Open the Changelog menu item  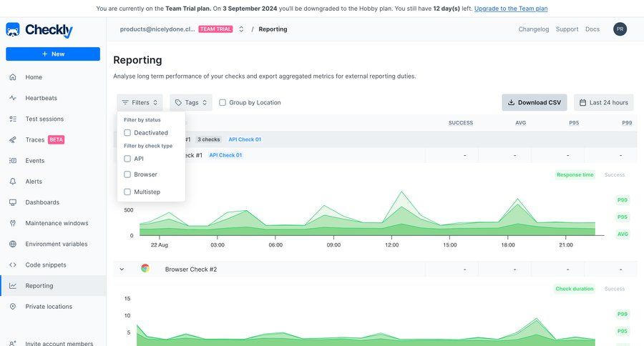tap(533, 29)
